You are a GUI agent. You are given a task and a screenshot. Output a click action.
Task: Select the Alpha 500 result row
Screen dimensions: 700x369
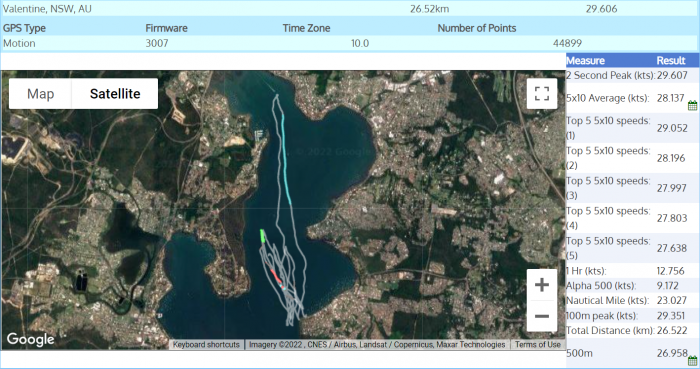(x=632, y=286)
